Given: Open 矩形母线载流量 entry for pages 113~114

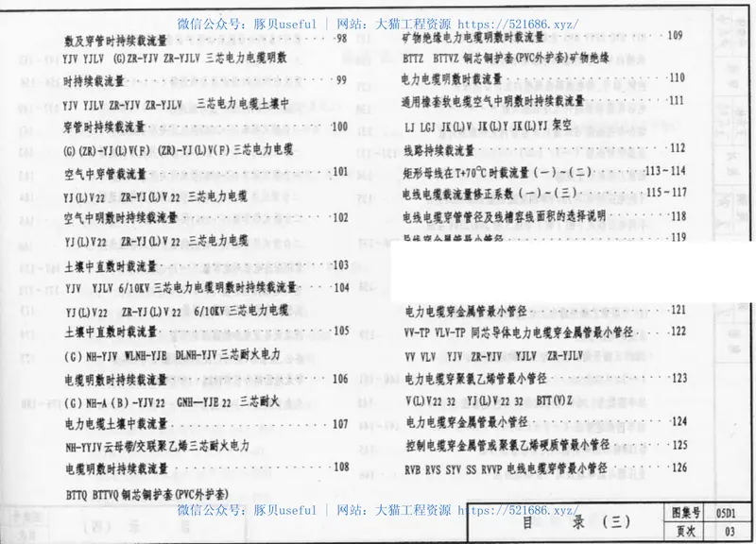Looking at the screenshot, I should pyautogui.click(x=501, y=171).
